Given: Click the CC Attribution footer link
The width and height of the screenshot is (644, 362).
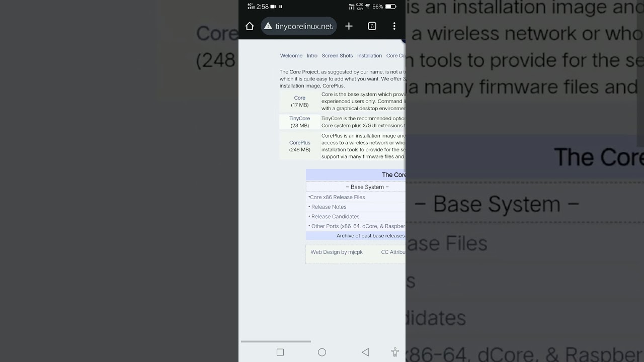Looking at the screenshot, I should tap(393, 252).
